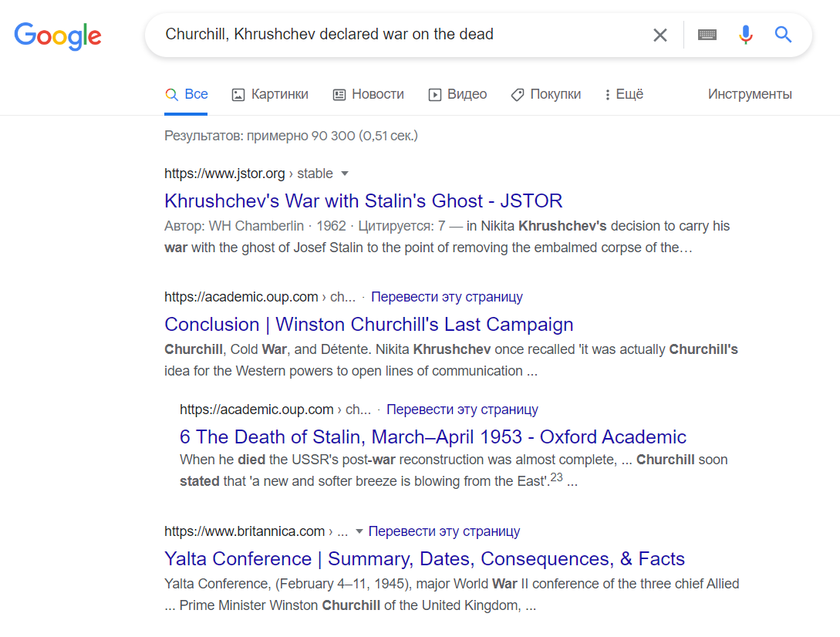
Task: Open Инструменты search tools
Action: click(750, 94)
